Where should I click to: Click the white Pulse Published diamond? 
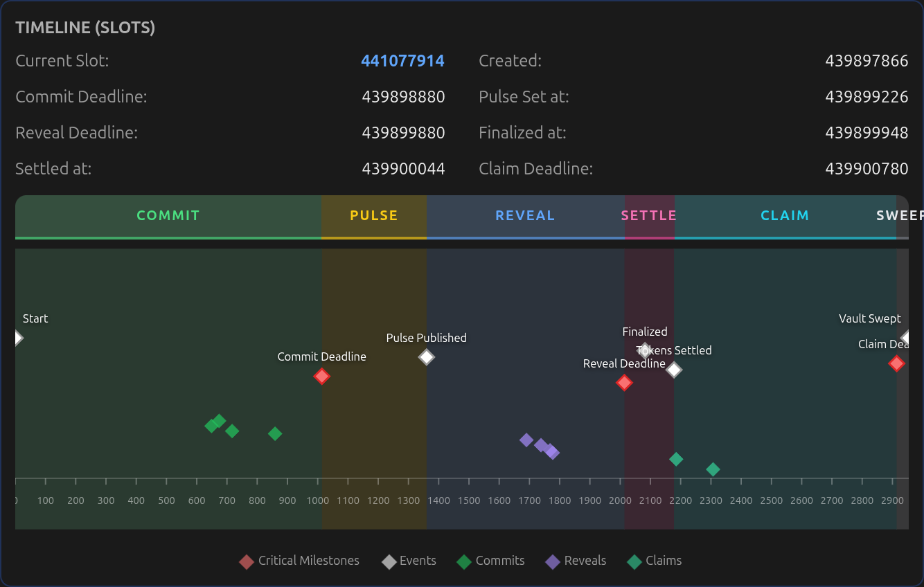[x=426, y=358]
